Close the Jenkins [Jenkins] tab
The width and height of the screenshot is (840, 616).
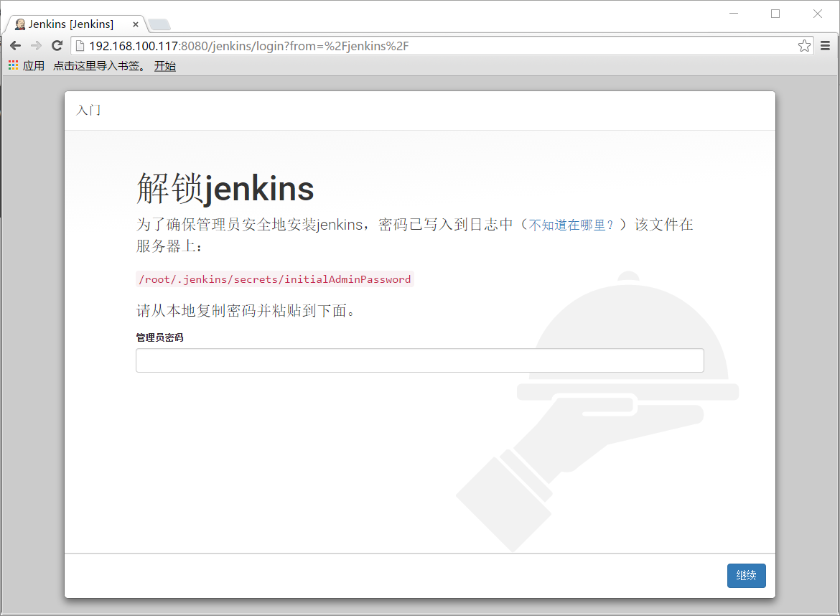(x=136, y=24)
